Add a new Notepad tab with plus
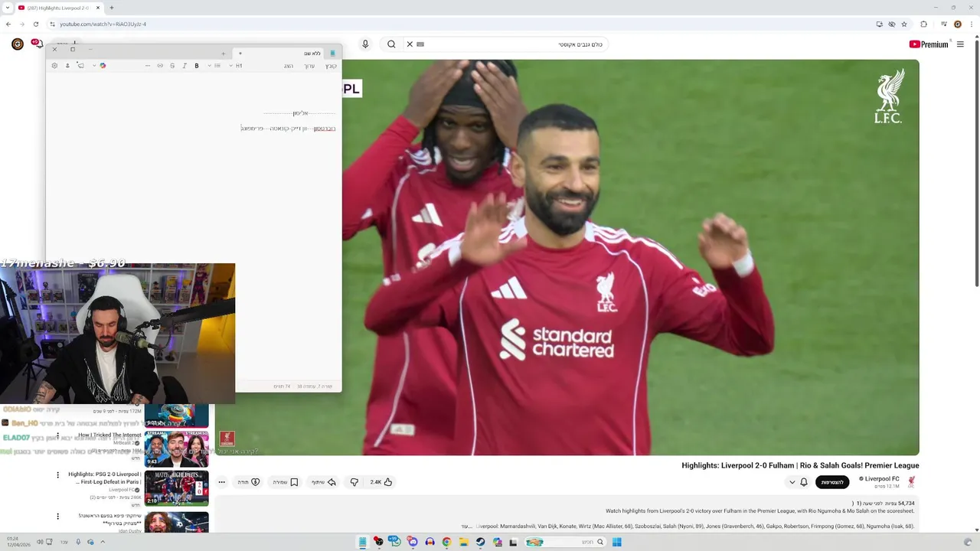 point(224,54)
